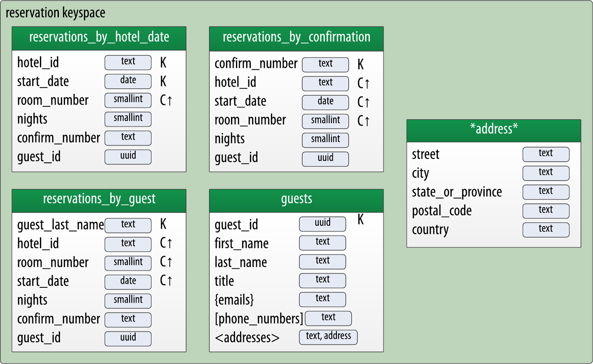Click the text type badge beside street
This screenshot has width=593, height=364.
click(x=546, y=154)
